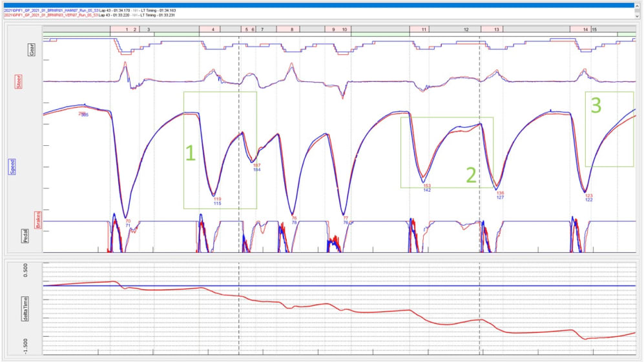This screenshot has width=644, height=362.
Task: Click the blue Speed channel label
Action: tap(12, 166)
